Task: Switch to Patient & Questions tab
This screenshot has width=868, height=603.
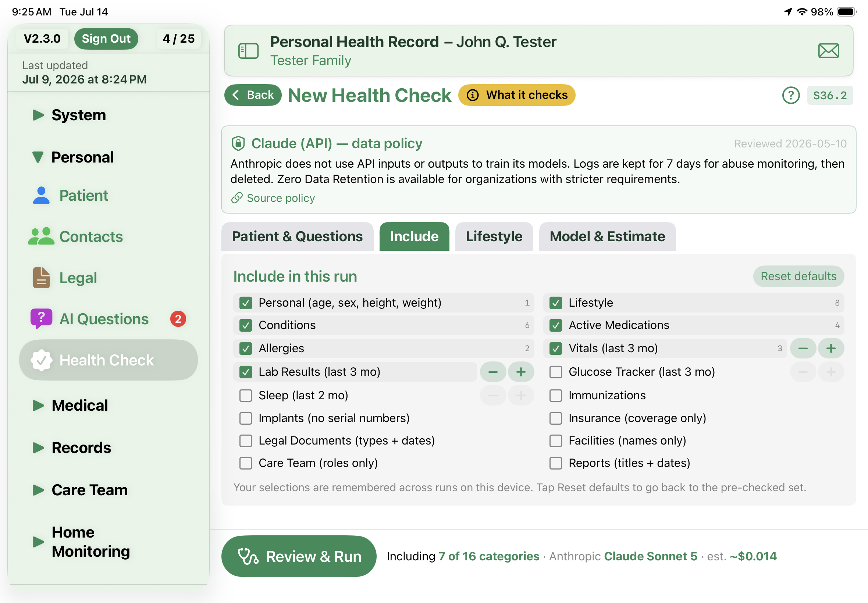Action: [x=298, y=236]
